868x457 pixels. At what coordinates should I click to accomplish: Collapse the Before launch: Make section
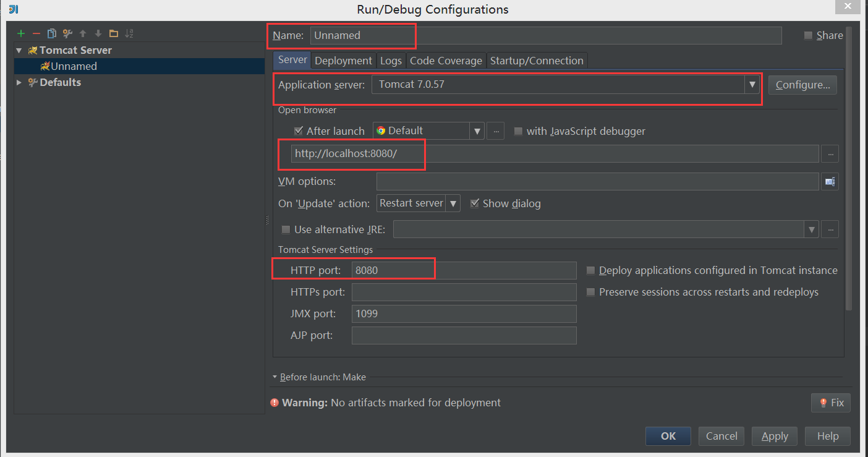tap(274, 377)
